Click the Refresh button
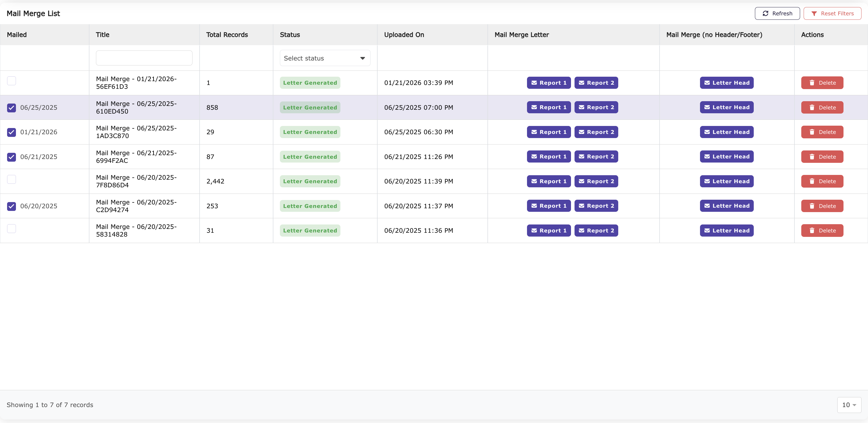Screen dimensions: 868x423 [777, 14]
